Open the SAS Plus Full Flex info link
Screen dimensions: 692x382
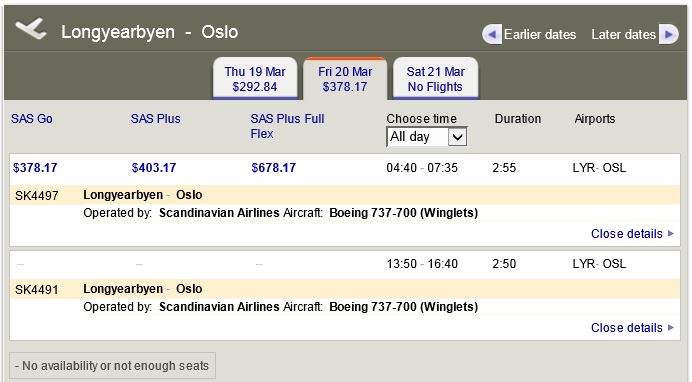click(287, 126)
